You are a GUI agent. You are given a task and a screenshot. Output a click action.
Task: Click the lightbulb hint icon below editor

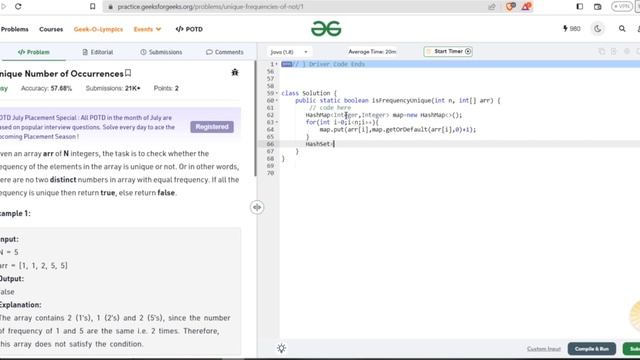coord(281,349)
